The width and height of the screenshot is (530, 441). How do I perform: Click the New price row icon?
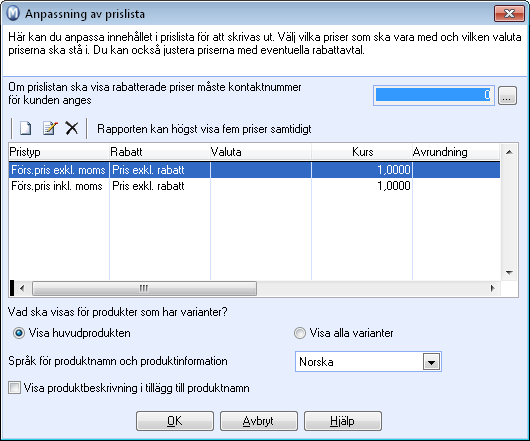tap(26, 128)
